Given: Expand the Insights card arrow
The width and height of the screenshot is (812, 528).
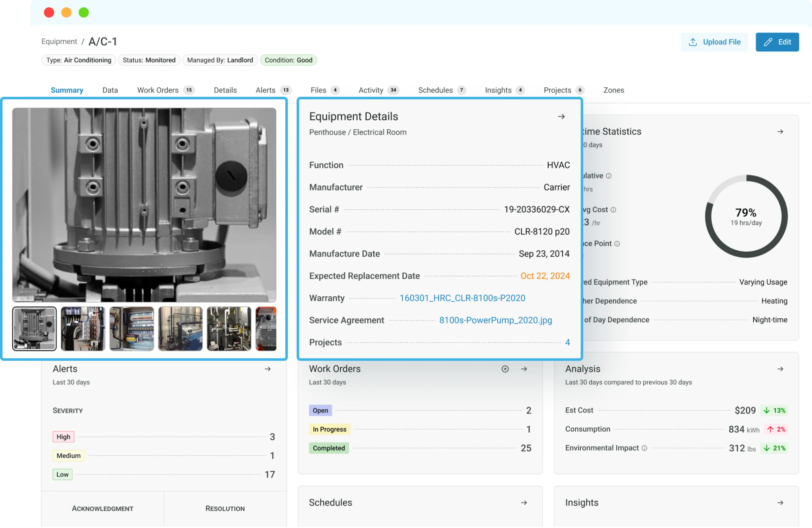Looking at the screenshot, I should (781, 502).
